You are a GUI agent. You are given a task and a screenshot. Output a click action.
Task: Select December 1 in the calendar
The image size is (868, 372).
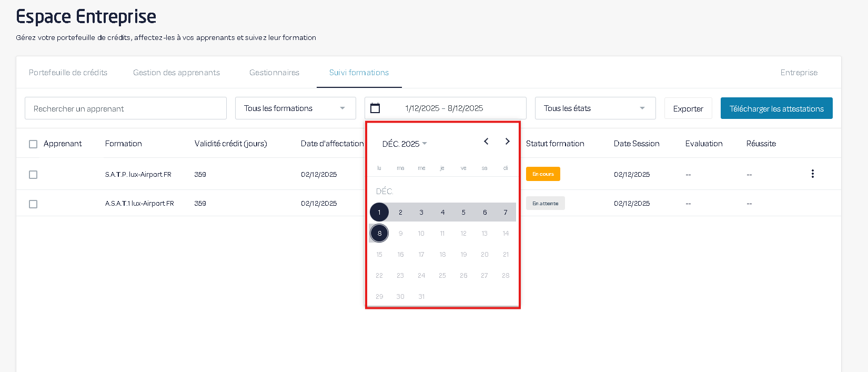[x=379, y=213]
